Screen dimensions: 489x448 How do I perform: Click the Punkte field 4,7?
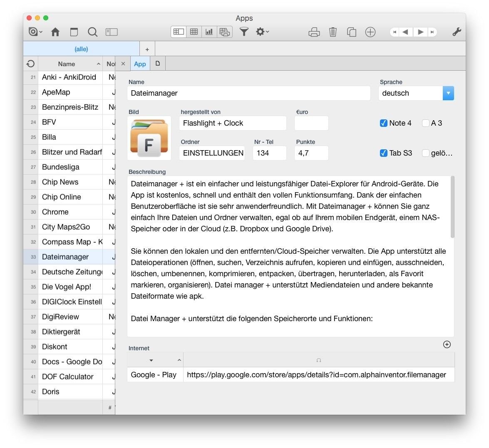pyautogui.click(x=311, y=153)
